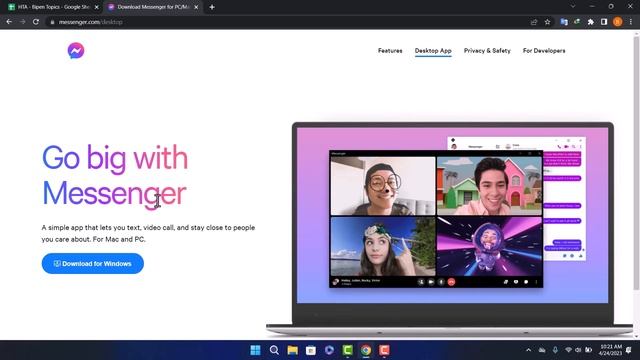Open the For Developers navigation link
Viewport: 640px width, 360px height.
[x=544, y=51]
